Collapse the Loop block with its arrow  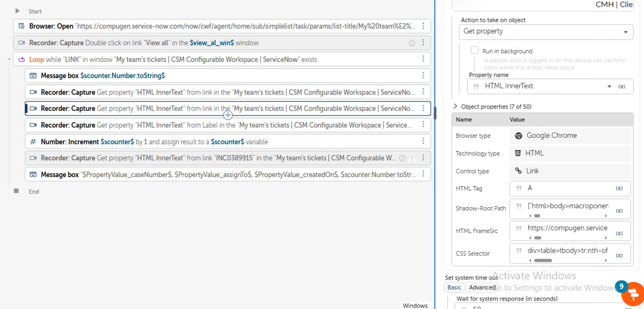point(9,59)
